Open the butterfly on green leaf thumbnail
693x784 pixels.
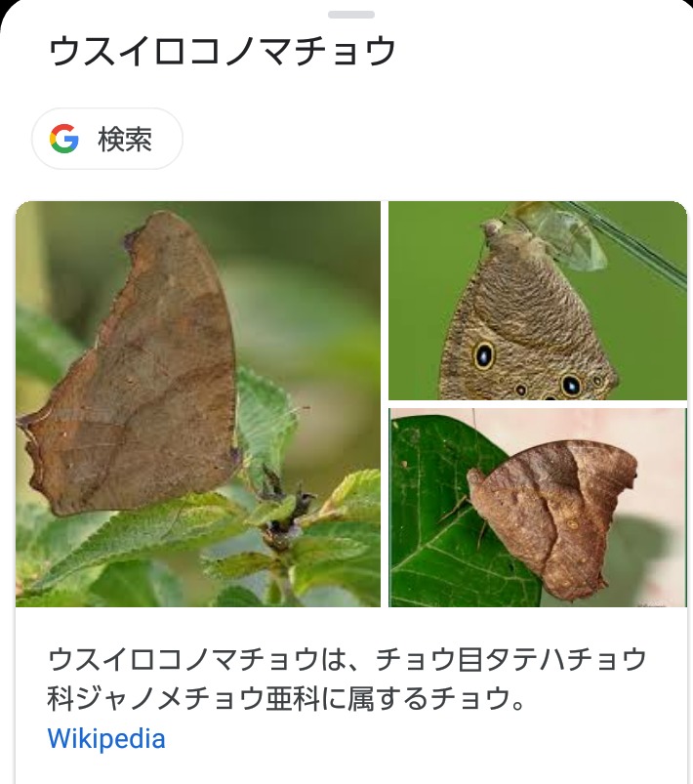coord(538,508)
